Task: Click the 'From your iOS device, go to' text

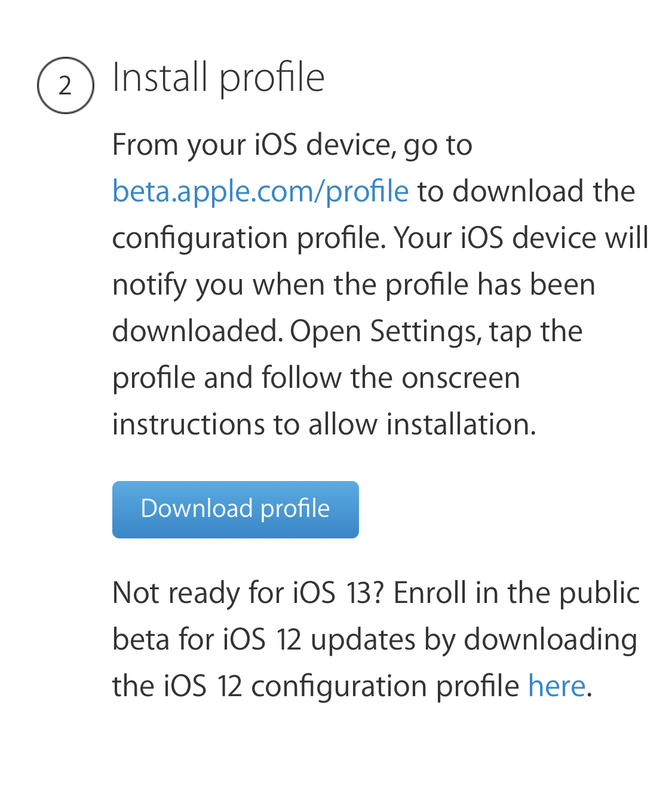Action: [292, 145]
